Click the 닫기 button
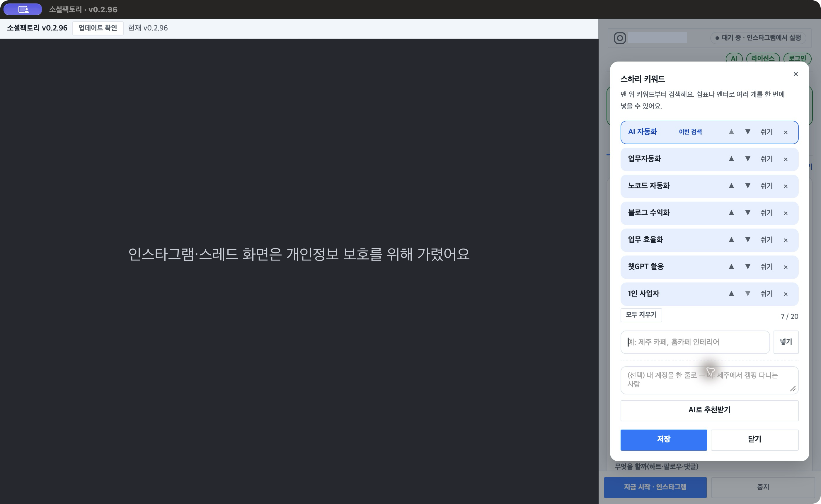 point(755,440)
